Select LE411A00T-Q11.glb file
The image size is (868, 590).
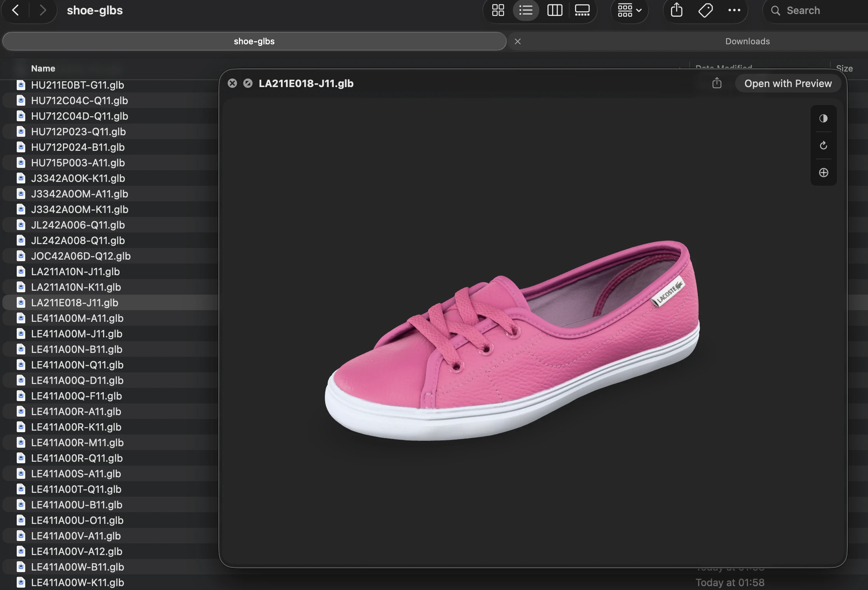(x=76, y=489)
